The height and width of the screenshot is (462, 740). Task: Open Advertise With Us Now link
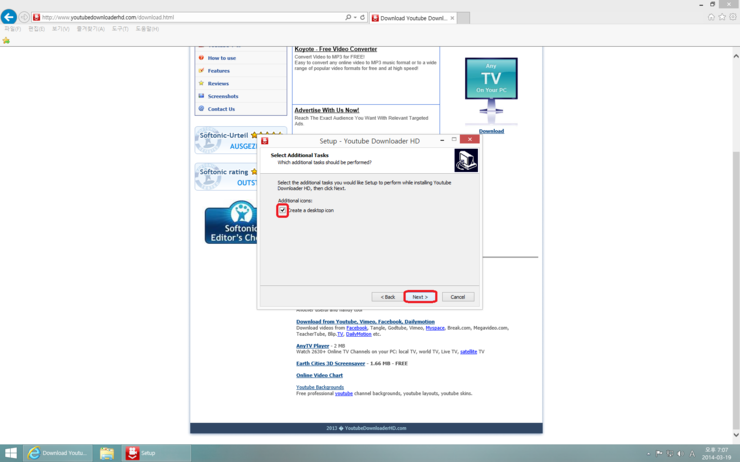point(327,110)
